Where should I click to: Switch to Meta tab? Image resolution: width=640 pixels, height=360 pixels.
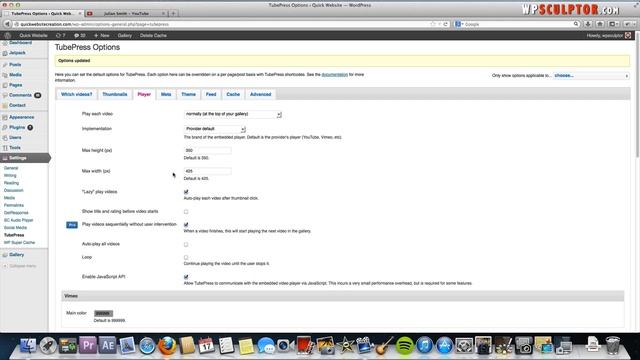166,94
